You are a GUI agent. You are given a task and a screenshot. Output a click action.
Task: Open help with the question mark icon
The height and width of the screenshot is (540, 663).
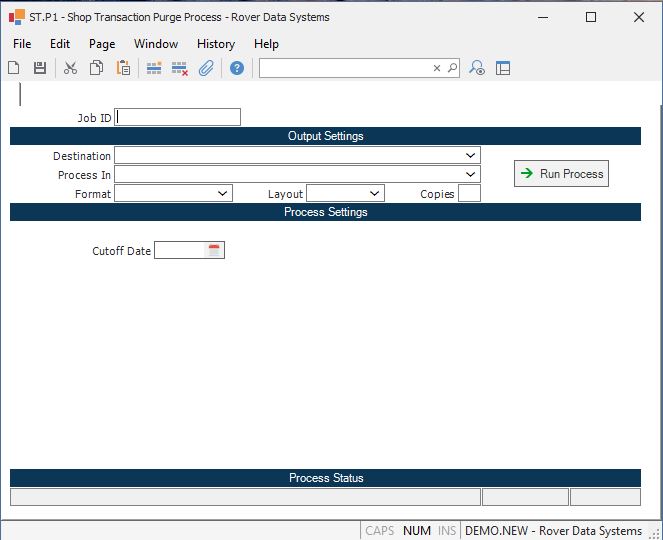point(237,68)
